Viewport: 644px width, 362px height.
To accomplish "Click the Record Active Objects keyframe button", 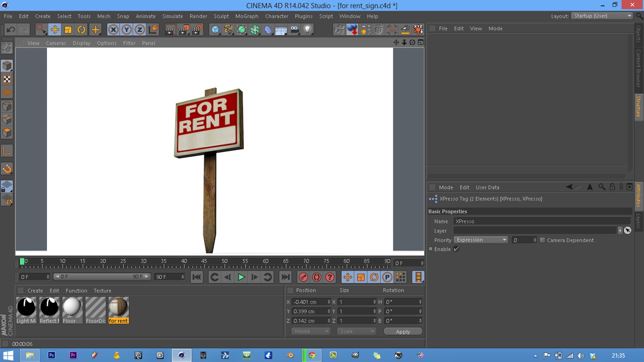I will 303,277.
